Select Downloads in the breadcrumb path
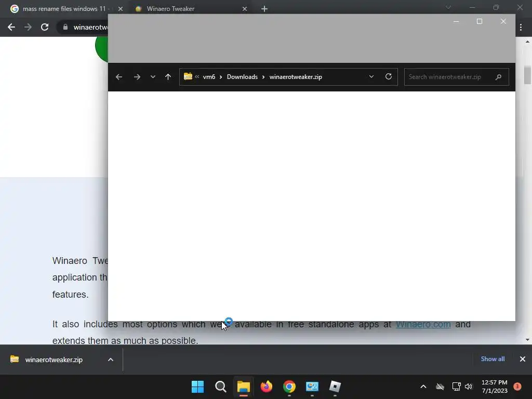The width and height of the screenshot is (532, 399). coord(242,77)
